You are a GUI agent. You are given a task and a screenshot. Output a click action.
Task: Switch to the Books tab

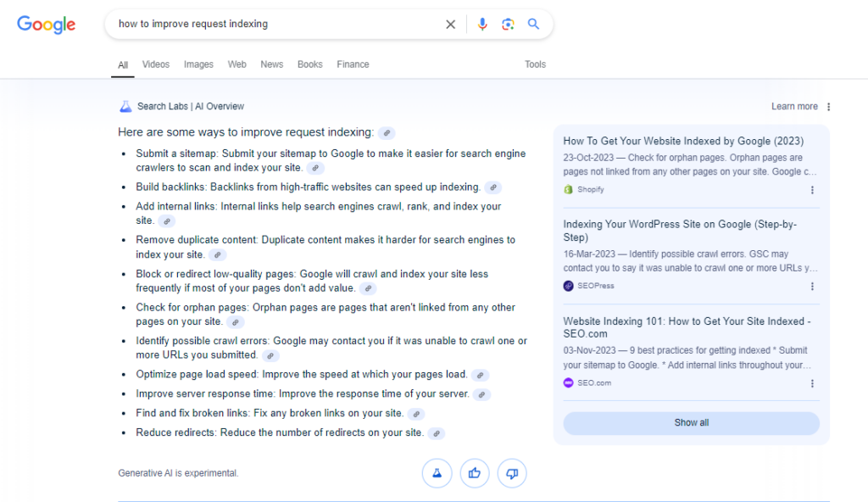tap(310, 64)
